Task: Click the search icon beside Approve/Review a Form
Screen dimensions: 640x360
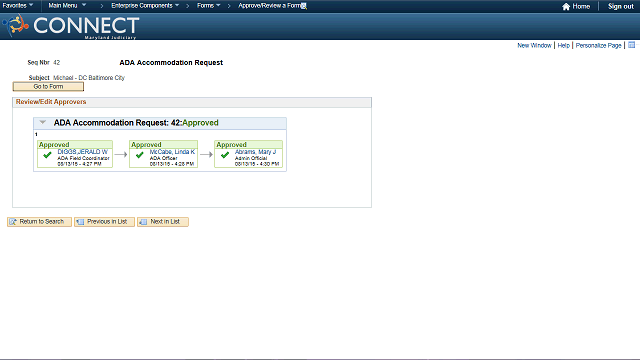Action: click(x=304, y=6)
